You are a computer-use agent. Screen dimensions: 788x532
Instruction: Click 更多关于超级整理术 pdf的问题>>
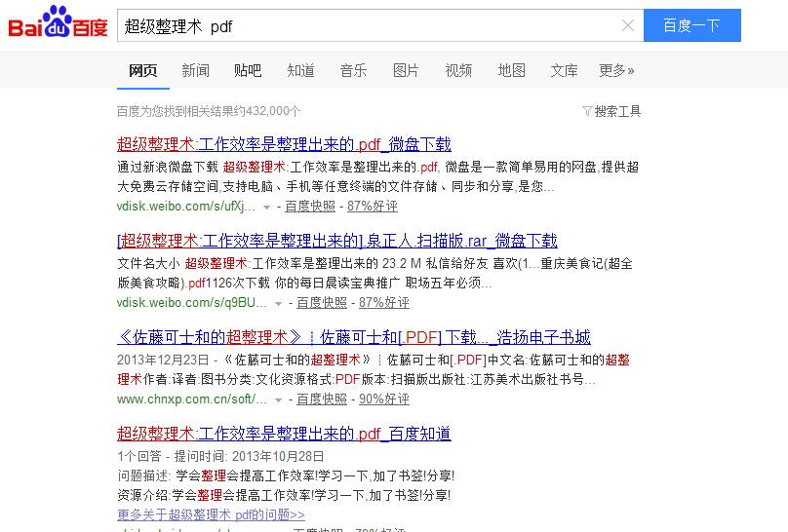point(211,514)
